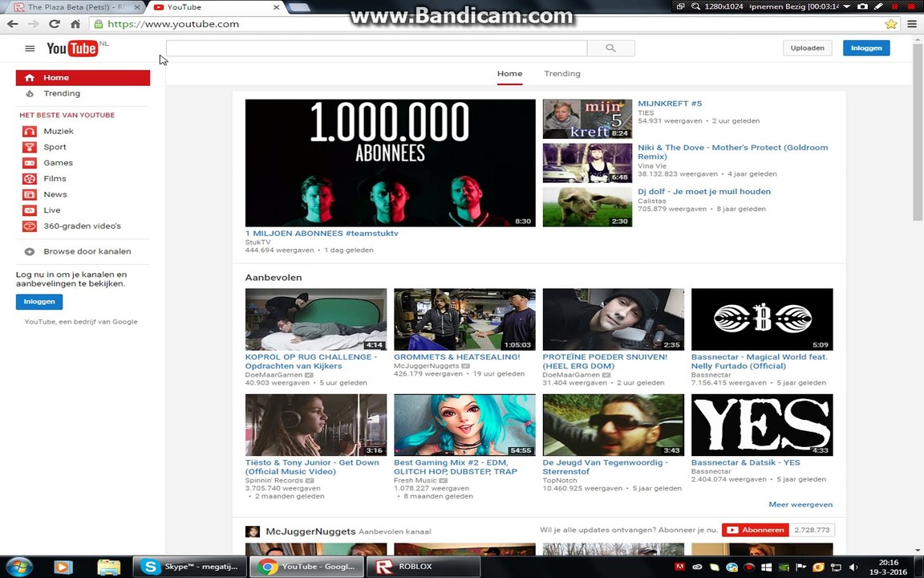The width and height of the screenshot is (924, 578).
Task: Open the YouTube hamburger guide menu
Action: (x=30, y=48)
